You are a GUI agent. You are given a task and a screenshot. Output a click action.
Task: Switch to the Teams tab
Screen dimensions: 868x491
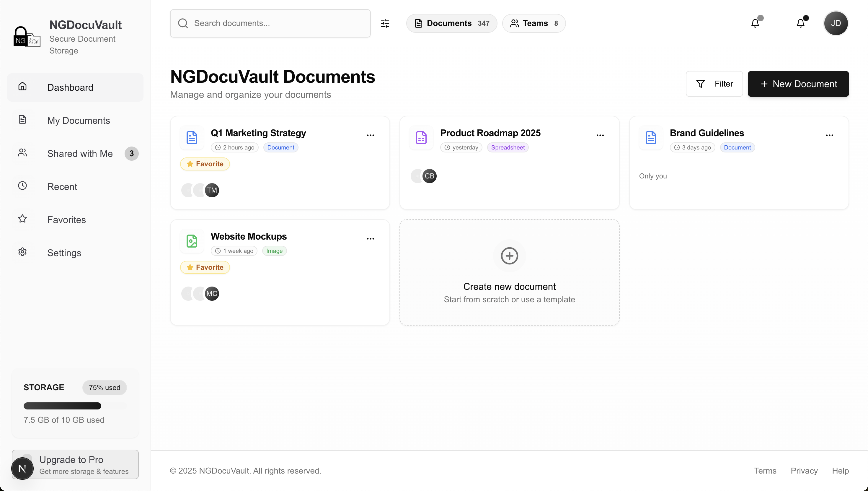tap(534, 23)
